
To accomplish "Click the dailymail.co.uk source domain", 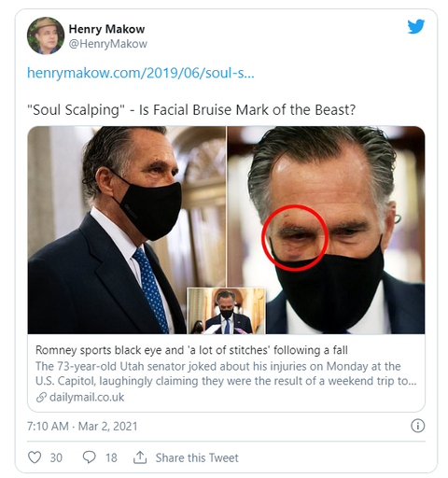I will (87, 398).
